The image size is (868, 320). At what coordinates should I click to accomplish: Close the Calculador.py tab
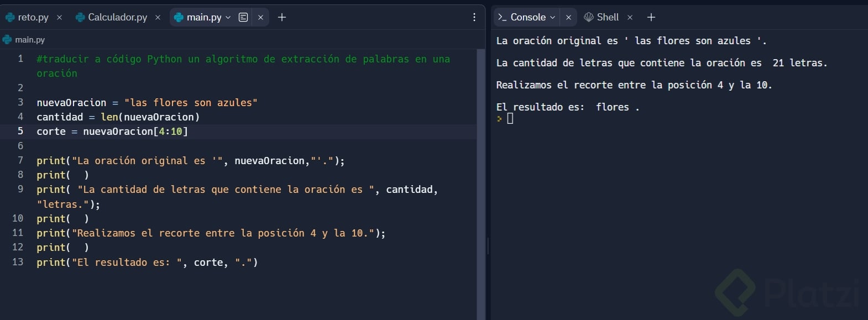pyautogui.click(x=158, y=18)
